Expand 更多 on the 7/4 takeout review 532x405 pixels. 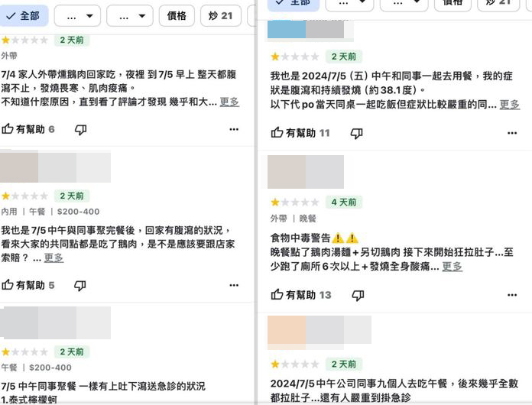[229, 102]
